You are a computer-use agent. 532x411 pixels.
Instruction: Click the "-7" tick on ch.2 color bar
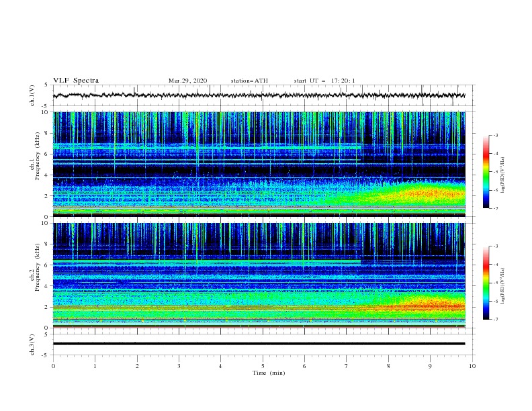[x=495, y=320]
